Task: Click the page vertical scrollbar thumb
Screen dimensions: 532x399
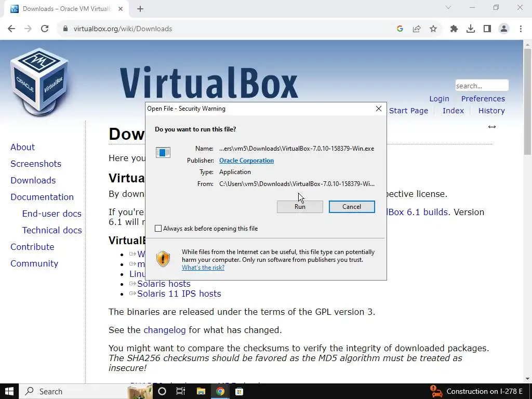Action: point(527,101)
